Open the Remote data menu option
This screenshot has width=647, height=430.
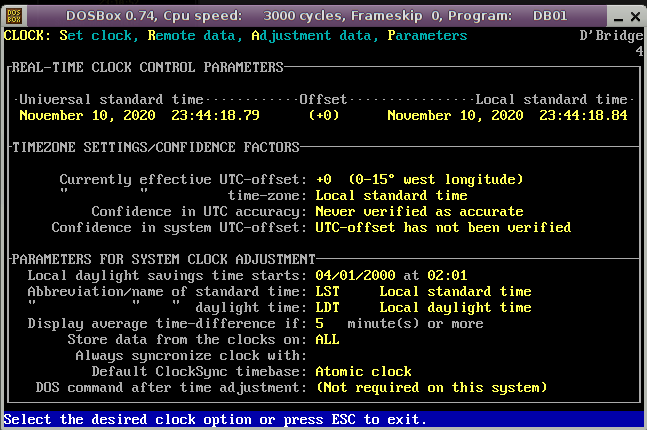pyautogui.click(x=191, y=35)
